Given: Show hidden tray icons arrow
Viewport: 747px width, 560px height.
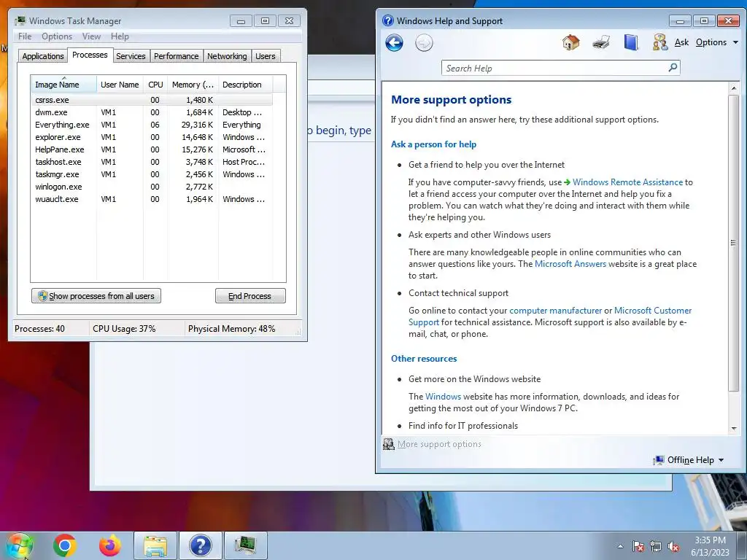Looking at the screenshot, I should [620, 546].
